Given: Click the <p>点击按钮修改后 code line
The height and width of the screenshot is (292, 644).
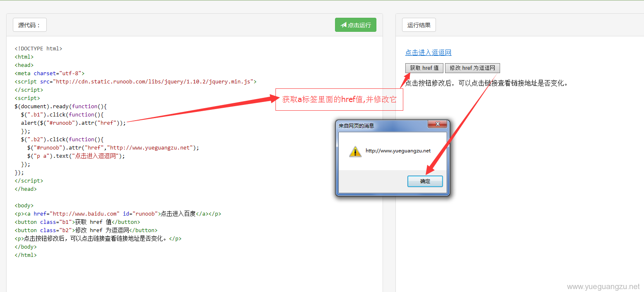Looking at the screenshot, I should (x=98, y=238).
